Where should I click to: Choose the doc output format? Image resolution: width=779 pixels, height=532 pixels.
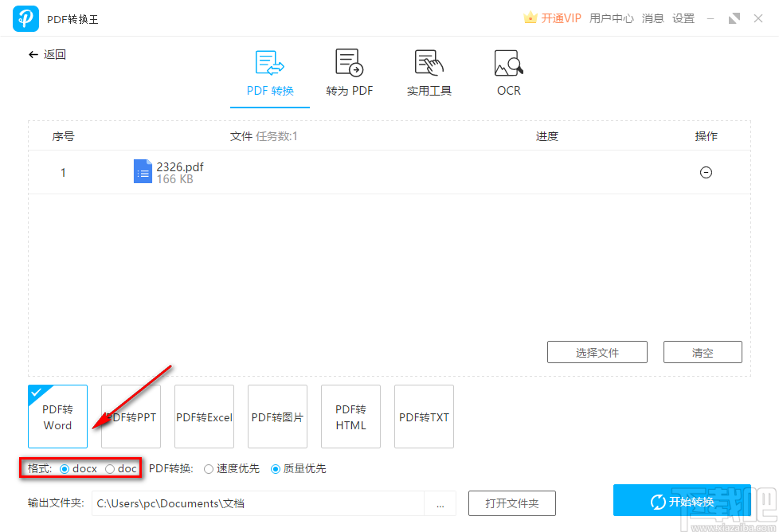[110, 468]
